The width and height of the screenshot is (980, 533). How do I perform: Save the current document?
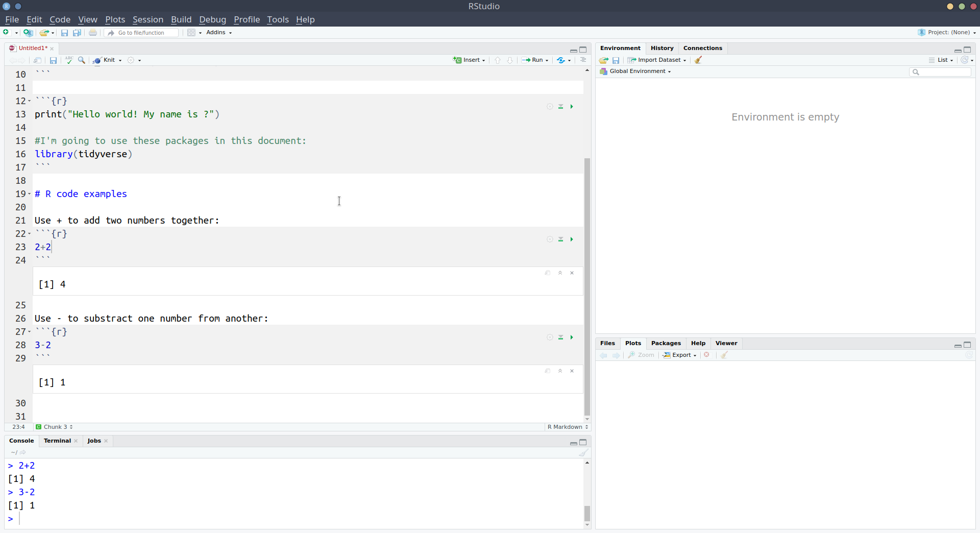point(53,60)
